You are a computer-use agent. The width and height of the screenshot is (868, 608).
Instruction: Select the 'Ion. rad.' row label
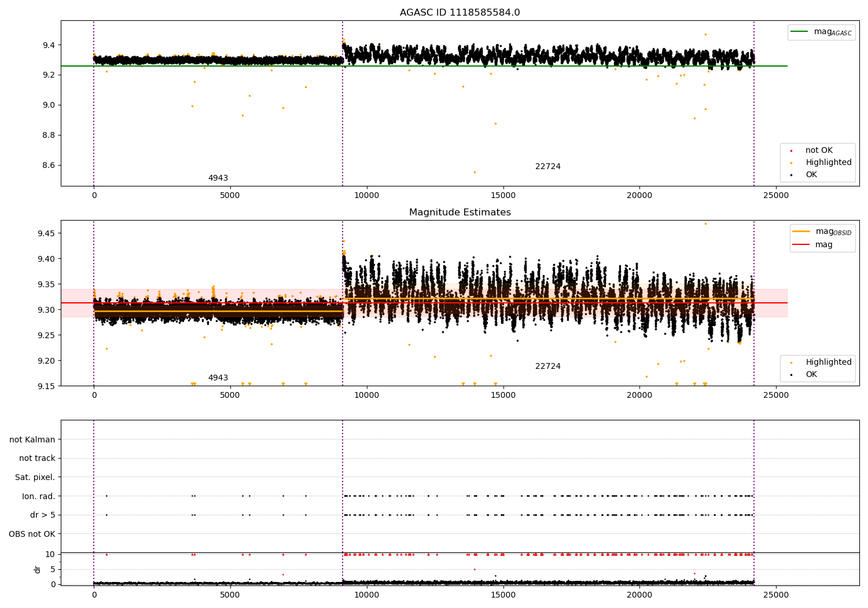39,496
